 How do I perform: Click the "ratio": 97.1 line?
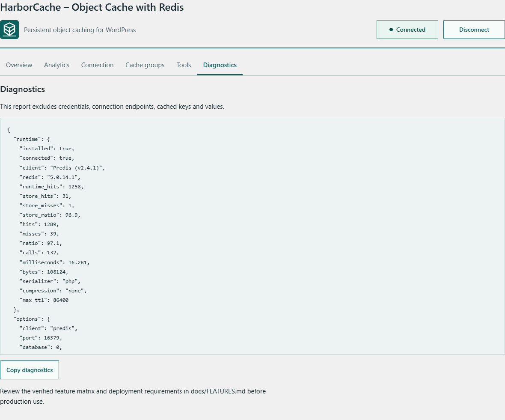[41, 243]
